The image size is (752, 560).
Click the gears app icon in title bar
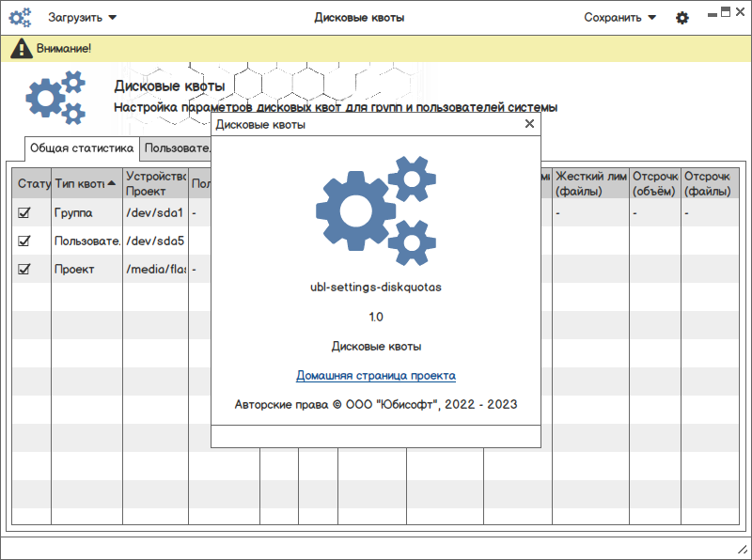coord(20,18)
